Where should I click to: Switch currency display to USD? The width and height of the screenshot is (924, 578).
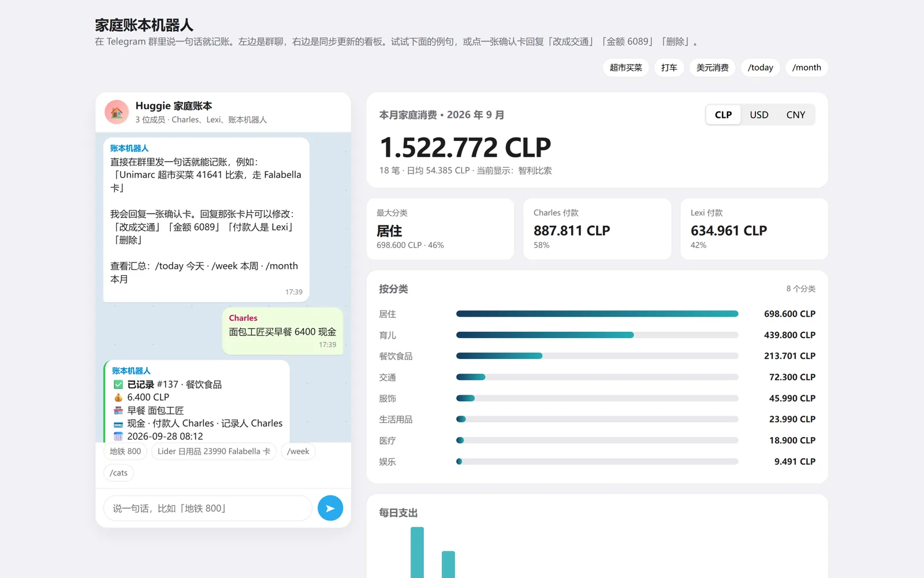[x=759, y=114]
